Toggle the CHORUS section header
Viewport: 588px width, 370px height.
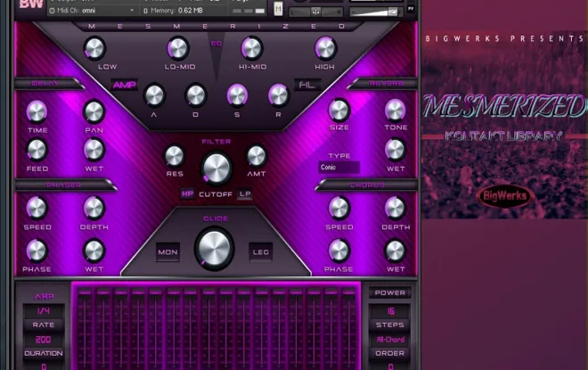pos(367,185)
